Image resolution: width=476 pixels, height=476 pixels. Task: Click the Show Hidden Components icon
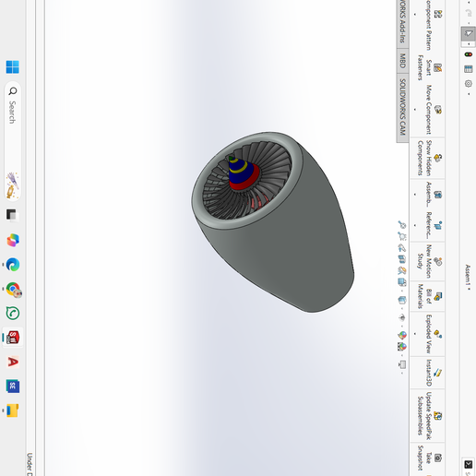tap(438, 158)
